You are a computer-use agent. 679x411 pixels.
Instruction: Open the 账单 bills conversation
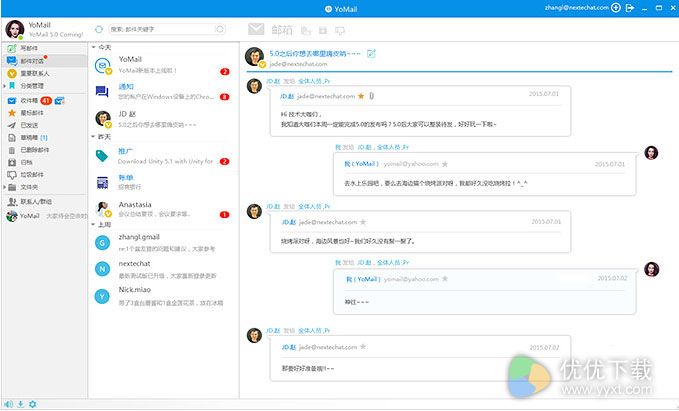[163, 182]
